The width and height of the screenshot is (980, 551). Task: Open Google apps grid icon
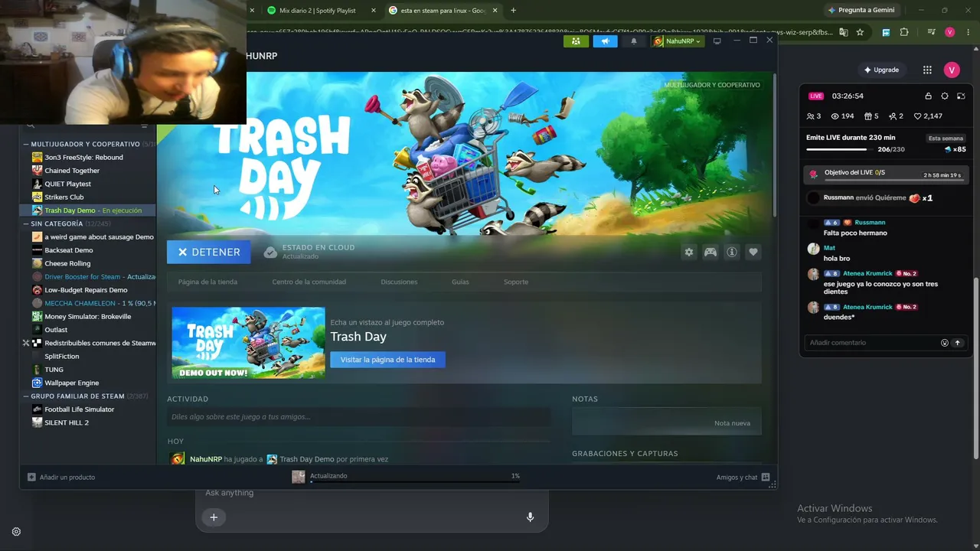click(x=927, y=70)
